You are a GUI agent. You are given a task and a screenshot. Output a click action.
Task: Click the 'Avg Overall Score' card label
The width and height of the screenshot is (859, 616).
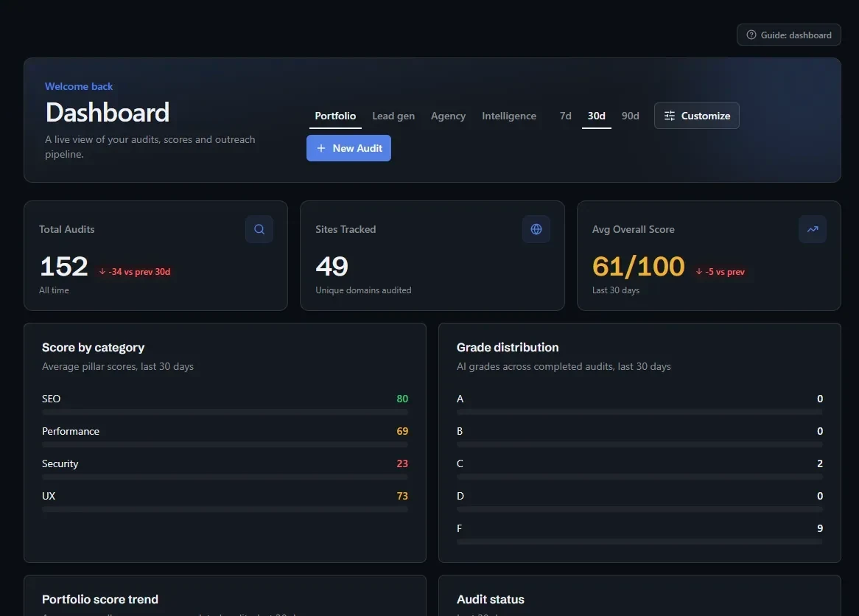coord(634,229)
